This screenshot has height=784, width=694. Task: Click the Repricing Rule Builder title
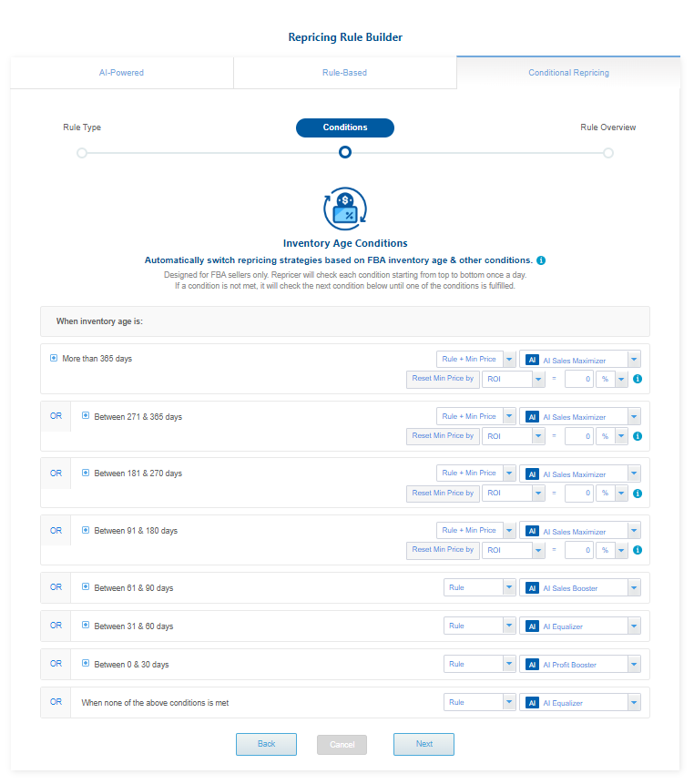click(x=345, y=37)
